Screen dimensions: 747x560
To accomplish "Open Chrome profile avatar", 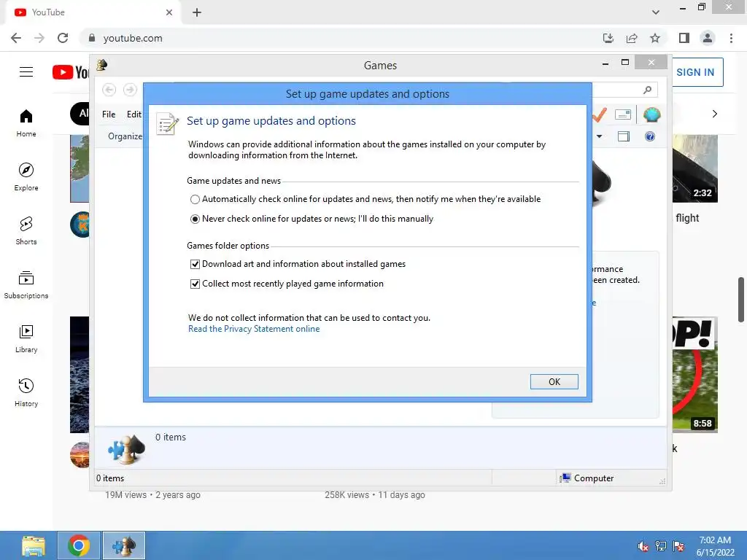I will [708, 38].
